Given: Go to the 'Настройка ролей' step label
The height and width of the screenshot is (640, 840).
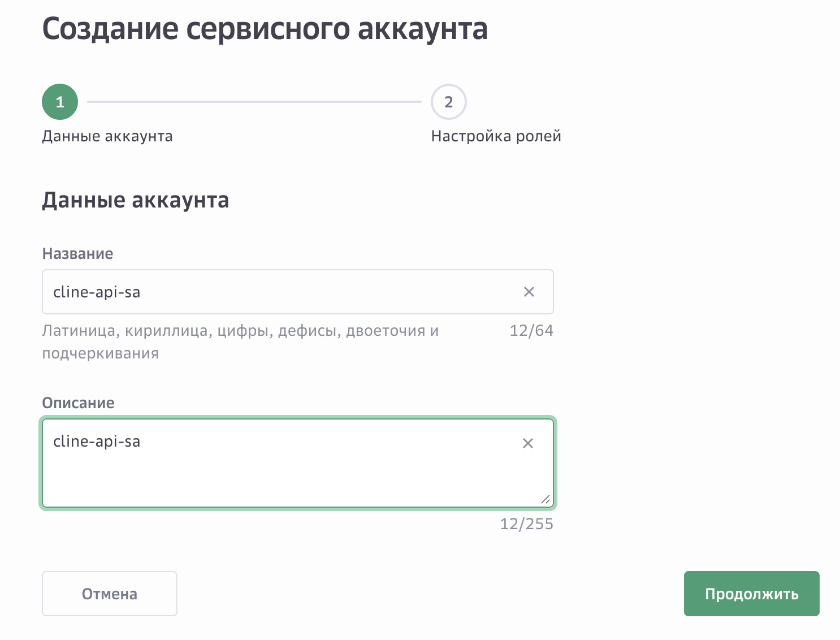Looking at the screenshot, I should [496, 136].
